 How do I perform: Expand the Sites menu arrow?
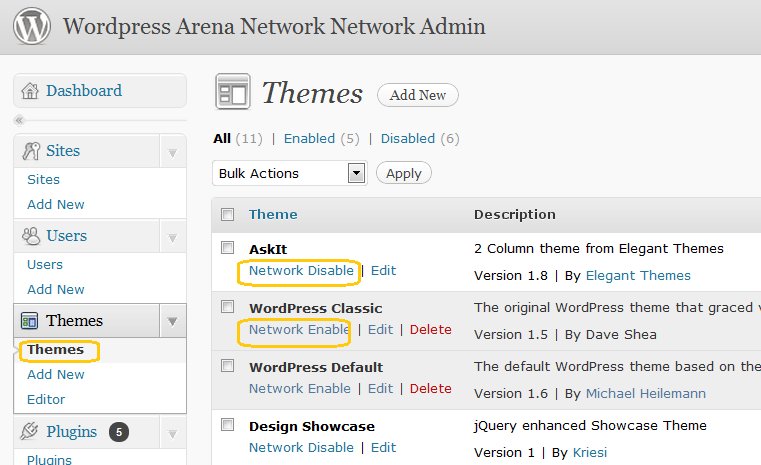click(172, 153)
